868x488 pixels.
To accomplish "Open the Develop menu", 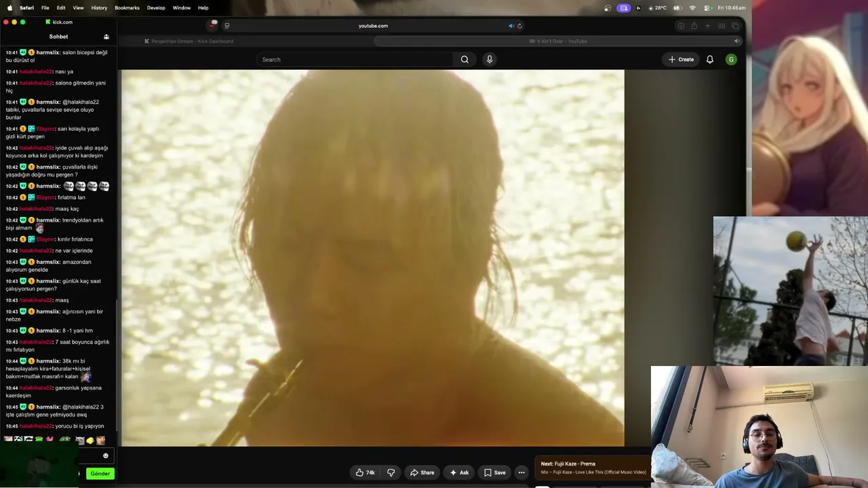I will [156, 7].
